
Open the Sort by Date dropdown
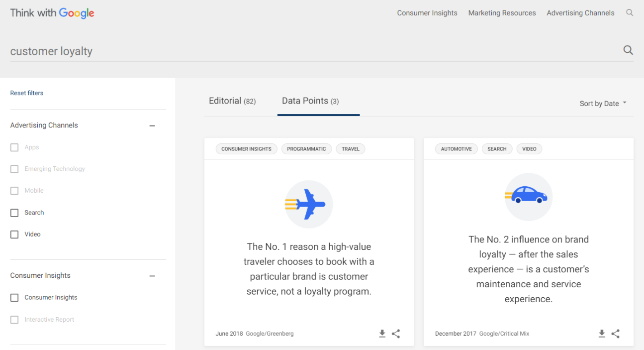[603, 104]
